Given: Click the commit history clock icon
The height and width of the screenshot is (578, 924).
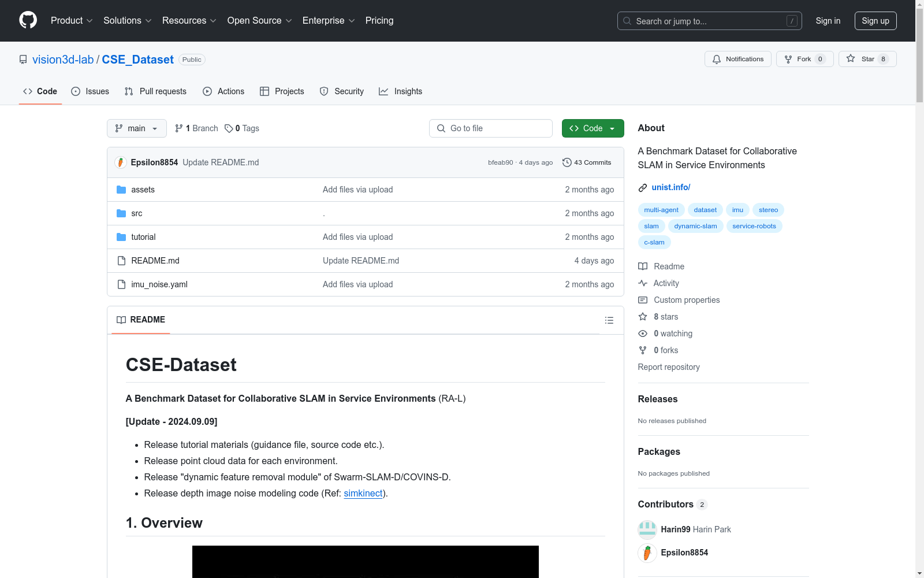Looking at the screenshot, I should click(x=567, y=162).
